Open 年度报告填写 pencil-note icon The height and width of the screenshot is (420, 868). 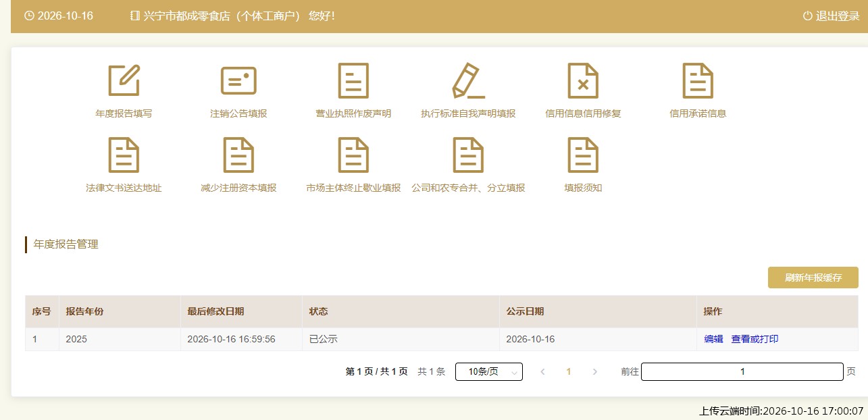(124, 80)
